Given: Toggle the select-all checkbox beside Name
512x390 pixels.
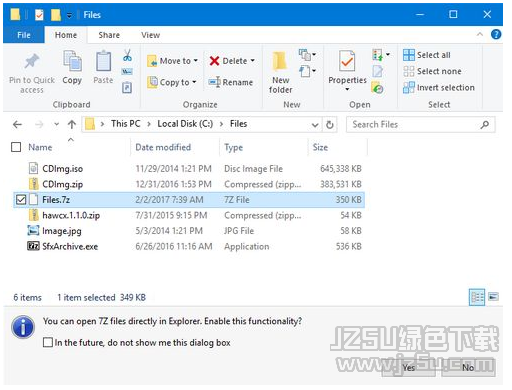Looking at the screenshot, I should pos(16,147).
